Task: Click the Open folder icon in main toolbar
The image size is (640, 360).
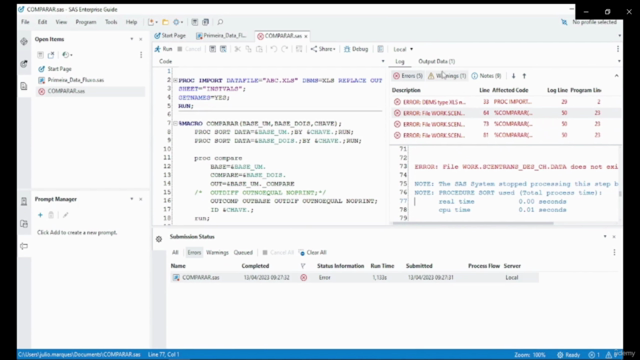Action: click(165, 22)
